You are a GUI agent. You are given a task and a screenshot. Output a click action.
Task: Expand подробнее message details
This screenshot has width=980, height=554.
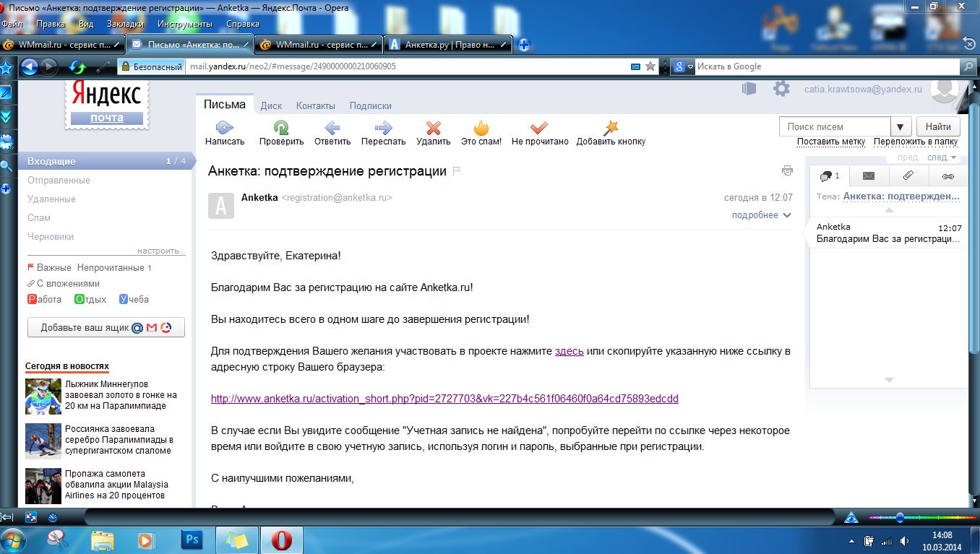(x=762, y=215)
